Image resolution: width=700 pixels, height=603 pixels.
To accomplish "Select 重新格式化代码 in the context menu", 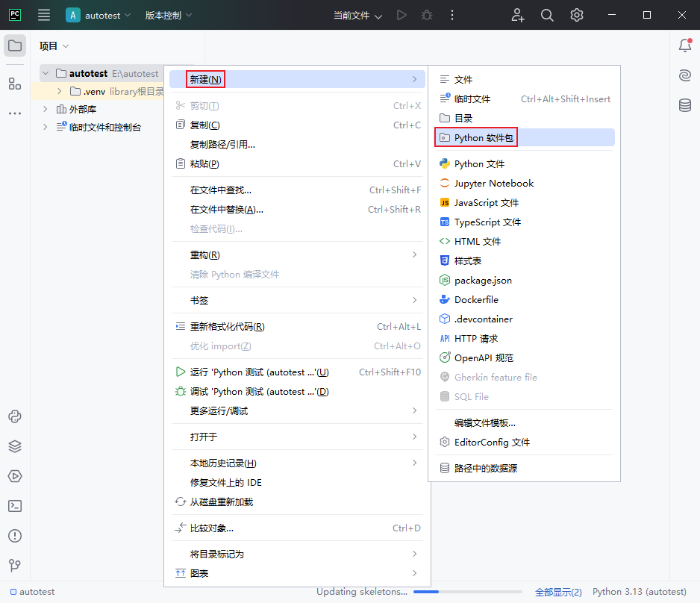I will (227, 327).
